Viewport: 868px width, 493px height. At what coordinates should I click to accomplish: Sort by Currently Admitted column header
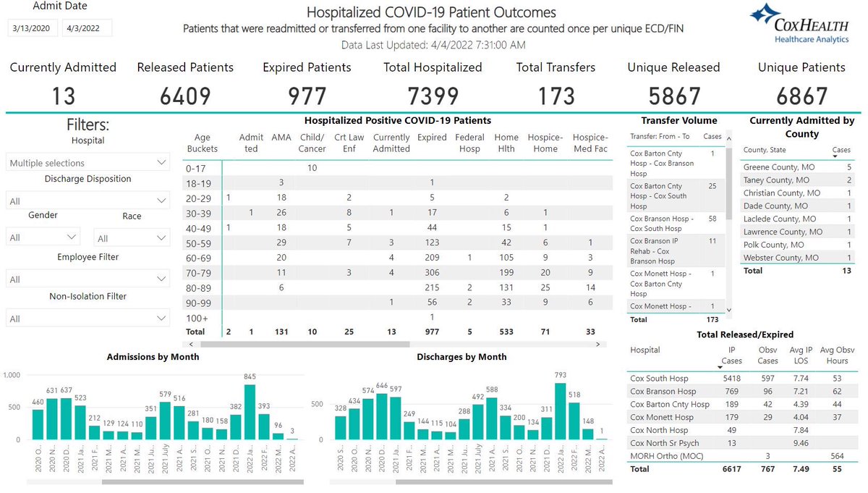click(x=391, y=143)
